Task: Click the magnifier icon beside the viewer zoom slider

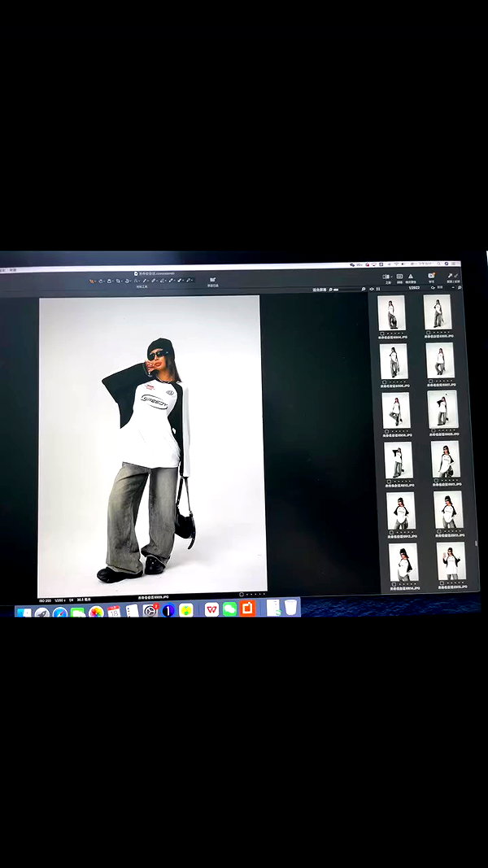Action: point(330,290)
